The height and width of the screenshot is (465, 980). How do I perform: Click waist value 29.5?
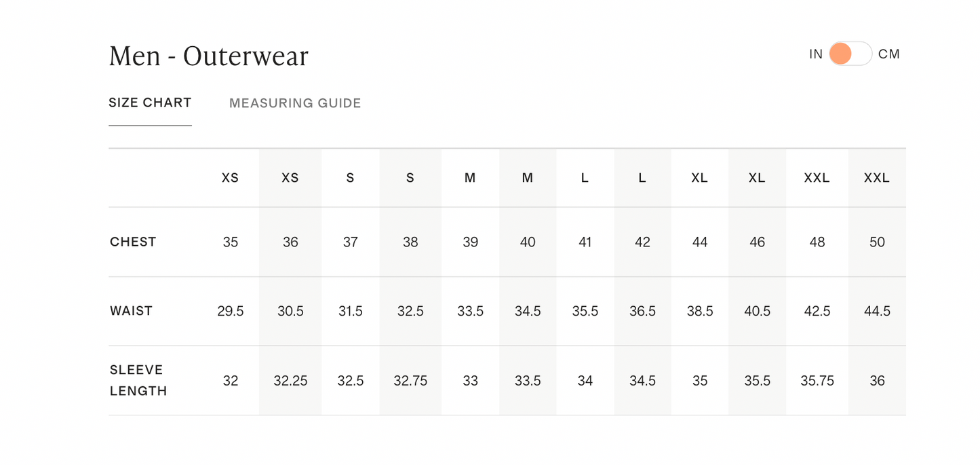[x=231, y=312]
